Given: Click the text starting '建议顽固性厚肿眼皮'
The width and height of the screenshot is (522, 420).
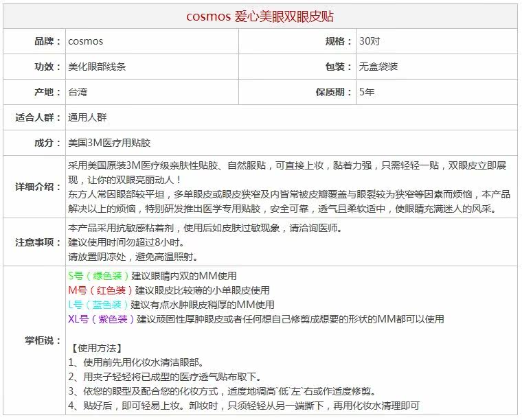Looking at the screenshot, I should (x=291, y=319).
